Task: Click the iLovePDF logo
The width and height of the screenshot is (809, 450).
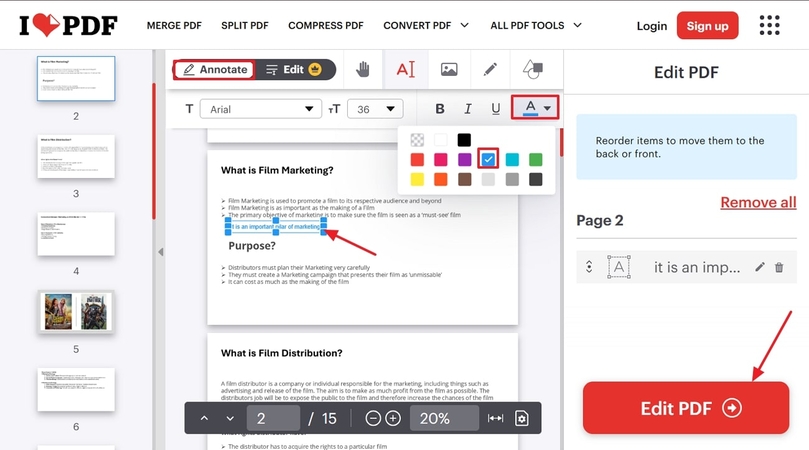Action: pos(68,25)
